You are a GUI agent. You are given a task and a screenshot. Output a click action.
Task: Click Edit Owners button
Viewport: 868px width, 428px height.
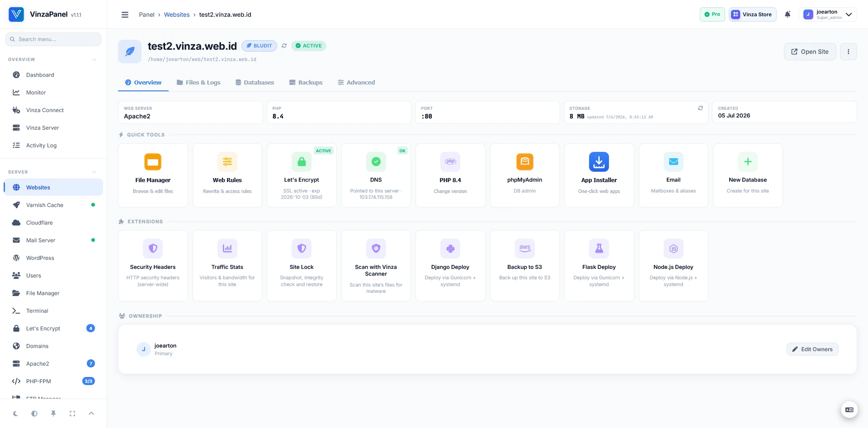click(x=812, y=349)
